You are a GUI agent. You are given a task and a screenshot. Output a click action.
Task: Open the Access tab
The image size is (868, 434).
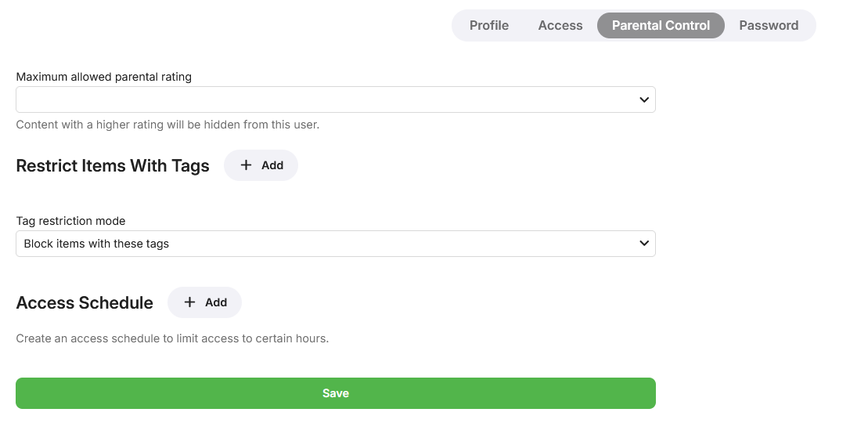(560, 25)
